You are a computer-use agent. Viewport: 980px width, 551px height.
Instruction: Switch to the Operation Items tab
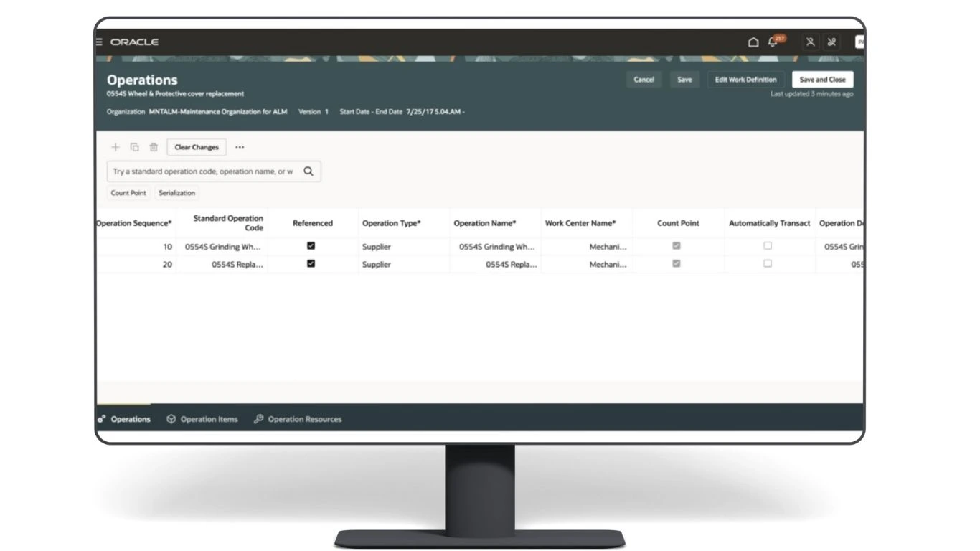(x=202, y=419)
